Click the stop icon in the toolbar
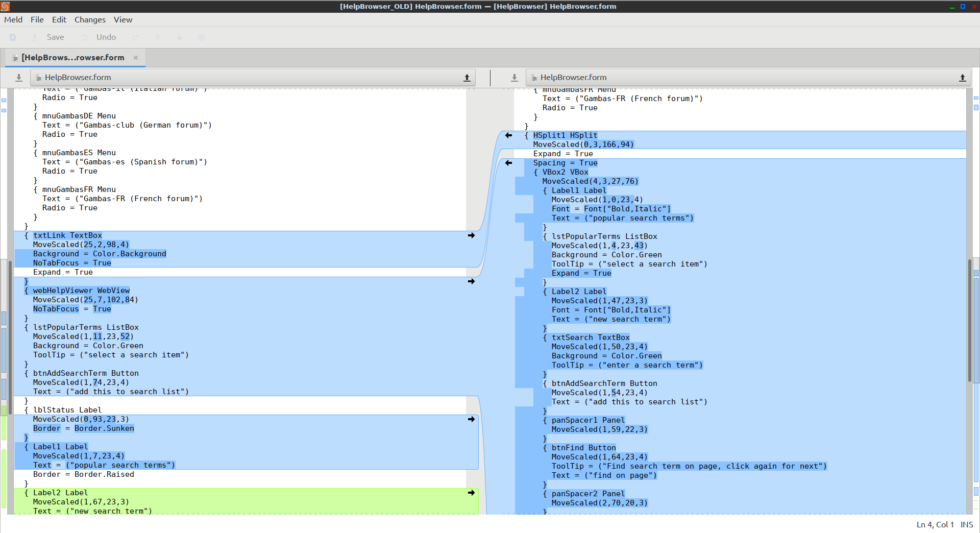The image size is (980, 533). point(202,37)
